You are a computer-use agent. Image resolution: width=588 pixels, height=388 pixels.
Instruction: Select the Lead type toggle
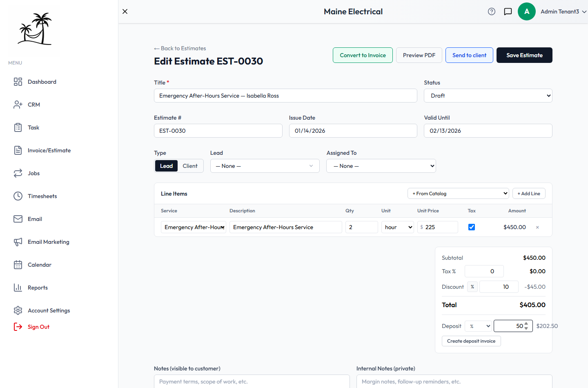[166, 166]
